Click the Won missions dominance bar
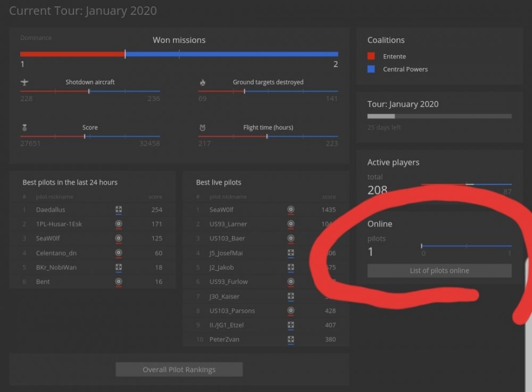 179,54
